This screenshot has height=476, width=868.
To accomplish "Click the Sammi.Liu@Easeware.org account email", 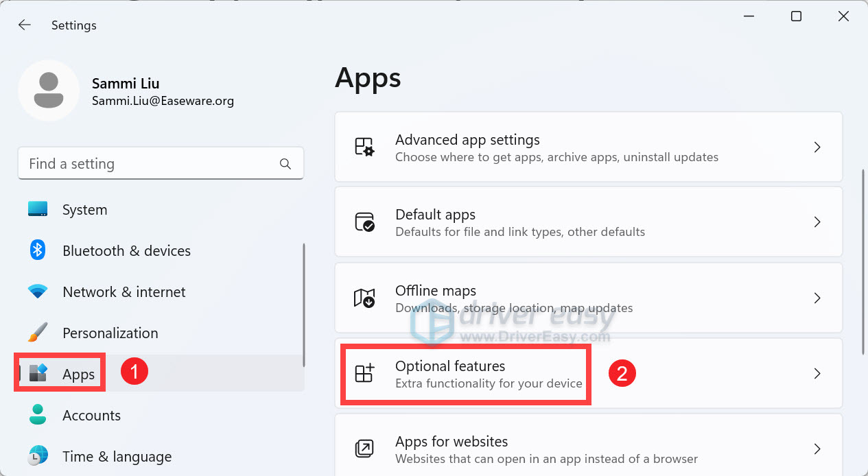I will pos(163,101).
